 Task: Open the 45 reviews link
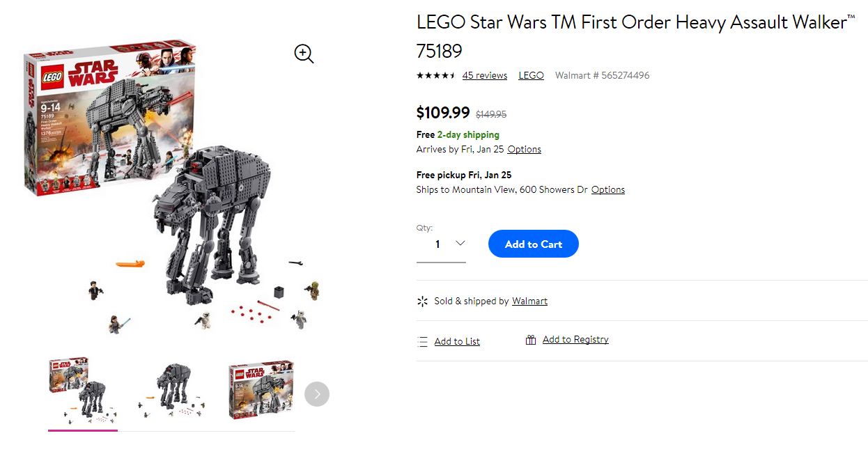click(484, 75)
